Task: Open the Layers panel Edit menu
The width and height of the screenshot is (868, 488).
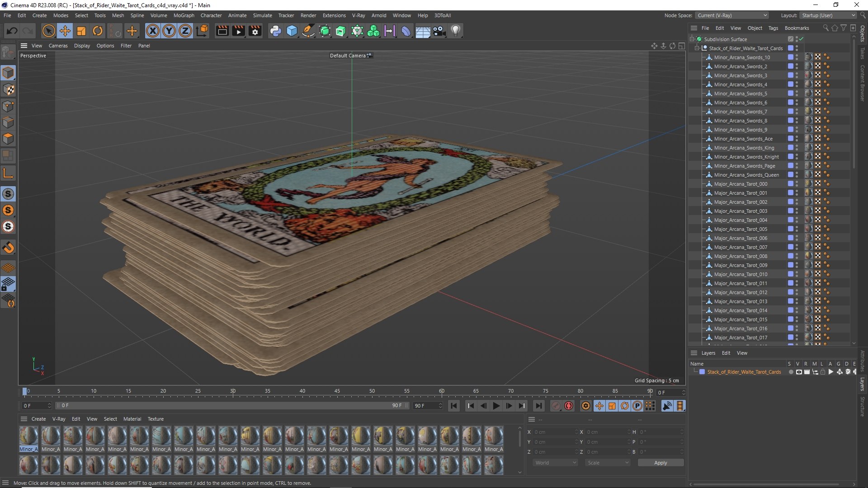Action: (726, 353)
